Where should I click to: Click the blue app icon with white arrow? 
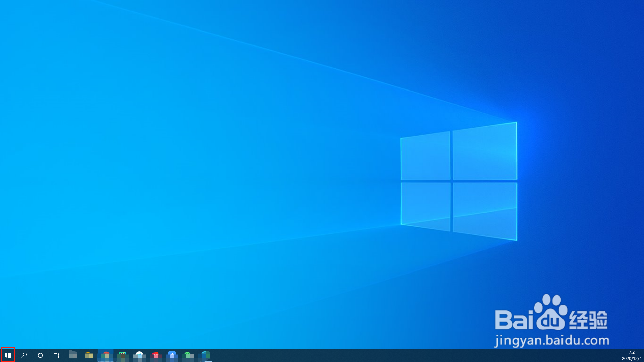point(172,355)
